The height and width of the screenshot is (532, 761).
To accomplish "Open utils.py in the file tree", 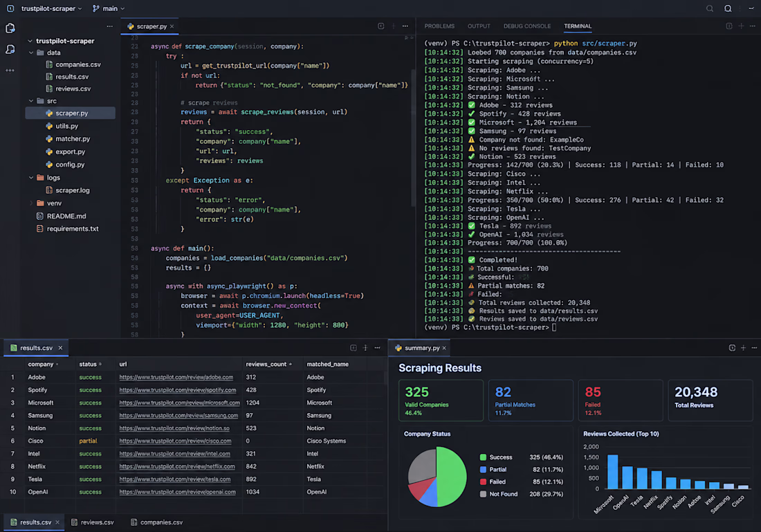I will 62,126.
